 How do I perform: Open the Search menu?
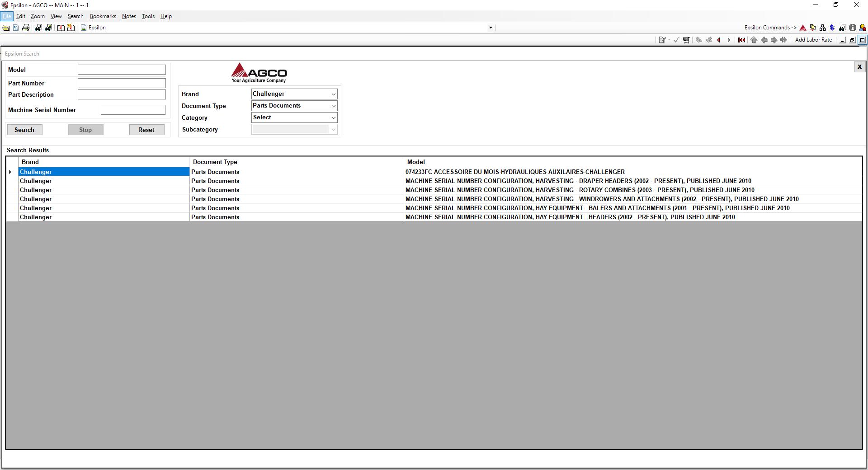pos(75,16)
